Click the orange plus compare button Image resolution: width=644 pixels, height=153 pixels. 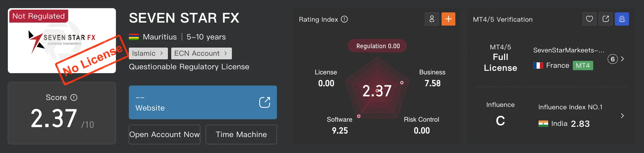pyautogui.click(x=448, y=19)
